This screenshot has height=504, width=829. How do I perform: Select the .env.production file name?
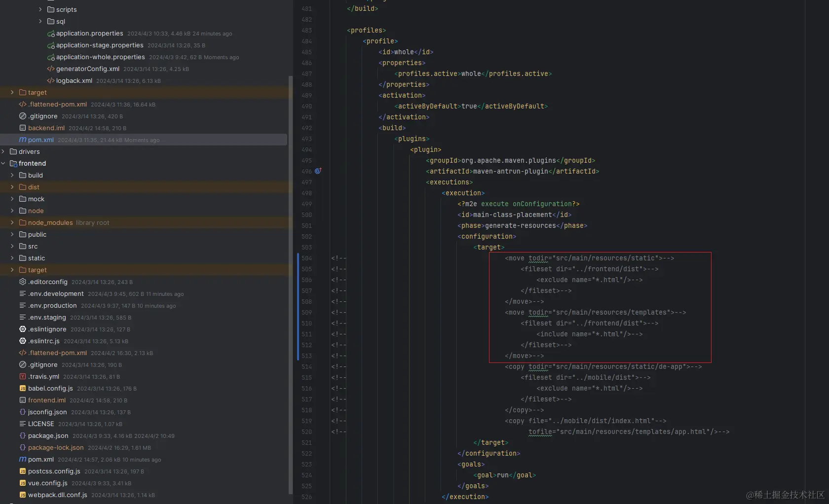(52, 306)
